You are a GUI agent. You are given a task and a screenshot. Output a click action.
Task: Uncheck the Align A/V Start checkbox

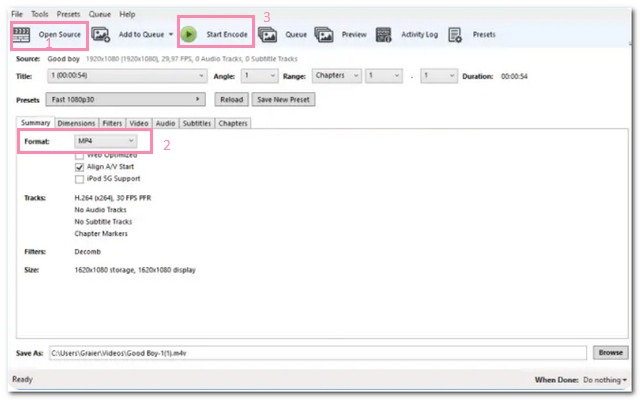(80, 167)
